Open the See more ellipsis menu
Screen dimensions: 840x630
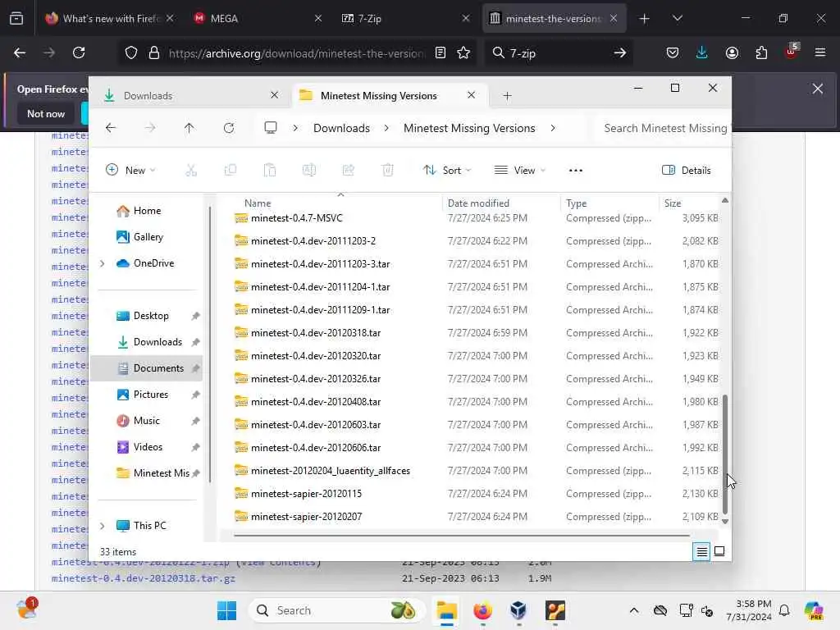coord(575,171)
